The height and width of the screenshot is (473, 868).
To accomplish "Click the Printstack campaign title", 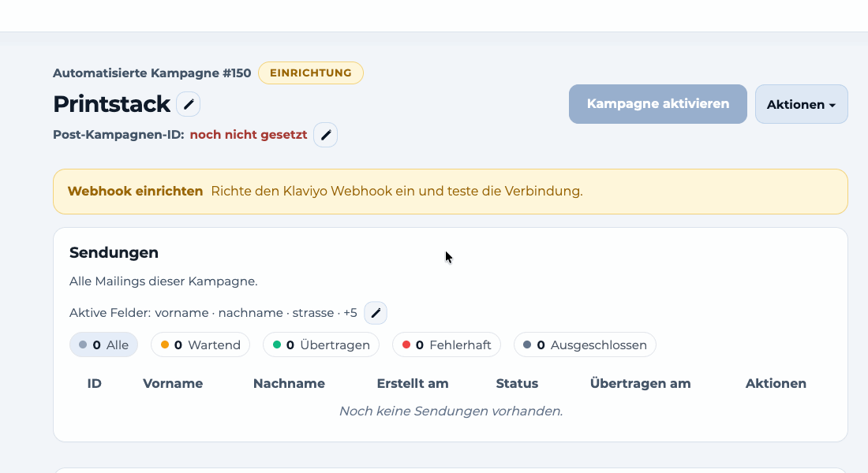I will click(111, 104).
